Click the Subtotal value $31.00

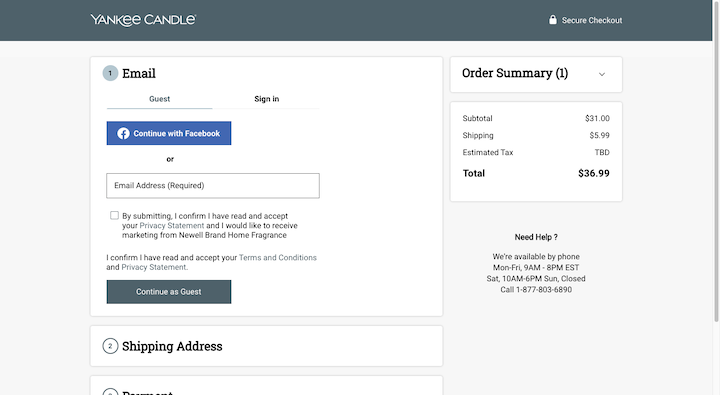(x=597, y=118)
